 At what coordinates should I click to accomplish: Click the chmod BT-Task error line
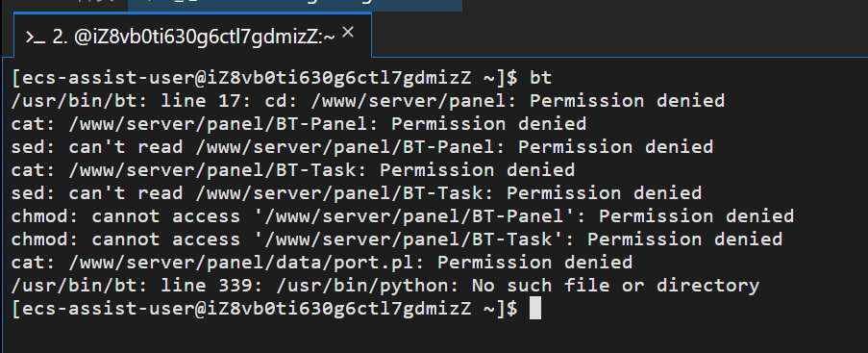coord(396,240)
